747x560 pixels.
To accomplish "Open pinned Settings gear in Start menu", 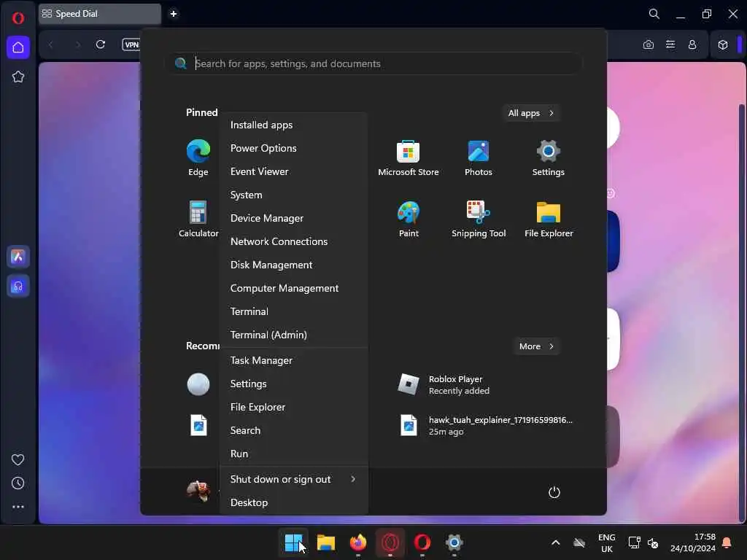I will (549, 158).
